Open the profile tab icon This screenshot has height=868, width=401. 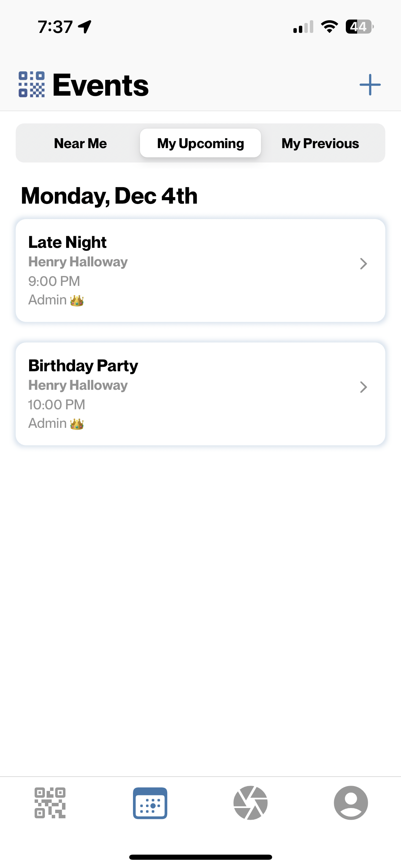[351, 803]
